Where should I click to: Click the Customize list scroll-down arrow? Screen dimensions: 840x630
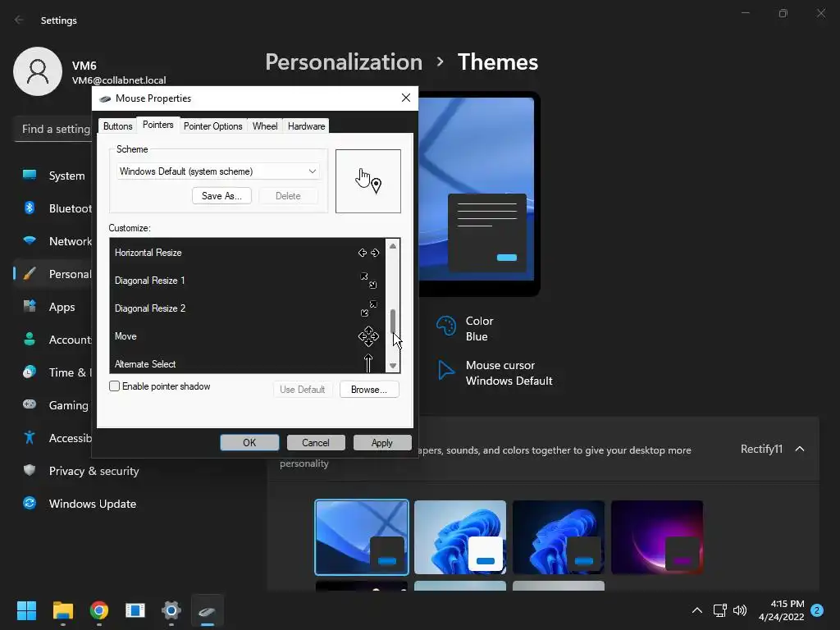pyautogui.click(x=393, y=366)
